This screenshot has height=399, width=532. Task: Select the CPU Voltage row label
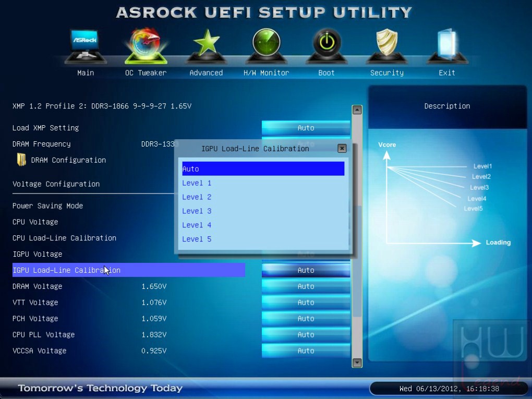pyautogui.click(x=35, y=222)
